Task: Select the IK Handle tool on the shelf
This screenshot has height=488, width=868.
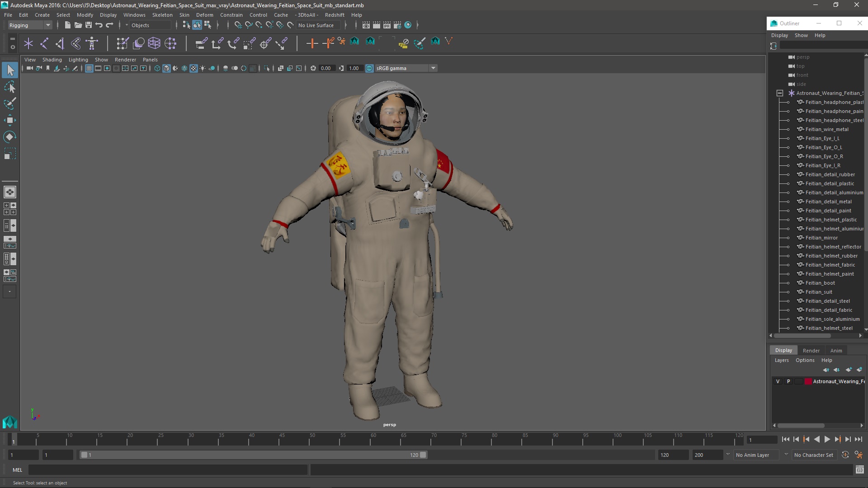Action: pos(60,43)
